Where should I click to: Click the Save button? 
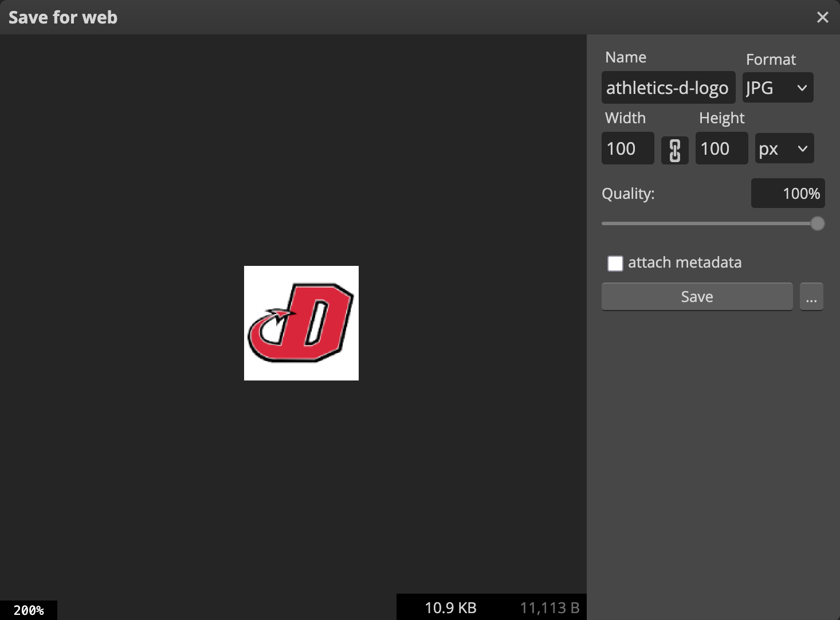pos(697,297)
